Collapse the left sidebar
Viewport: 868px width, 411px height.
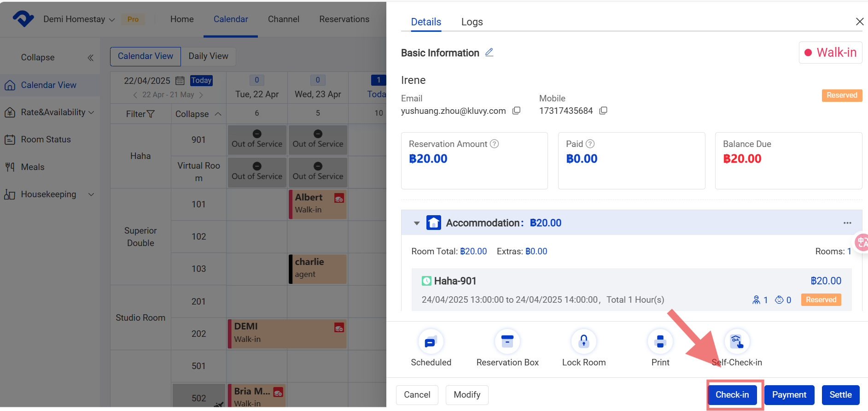click(90, 58)
